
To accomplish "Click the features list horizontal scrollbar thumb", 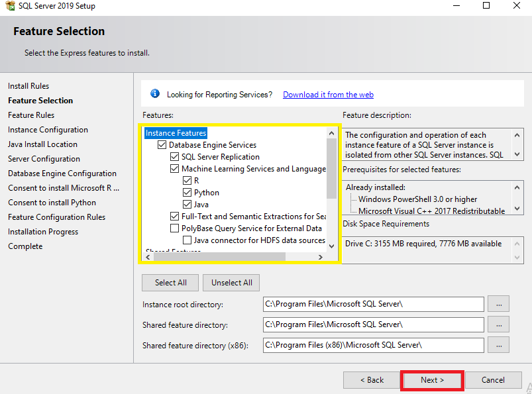I will point(219,257).
